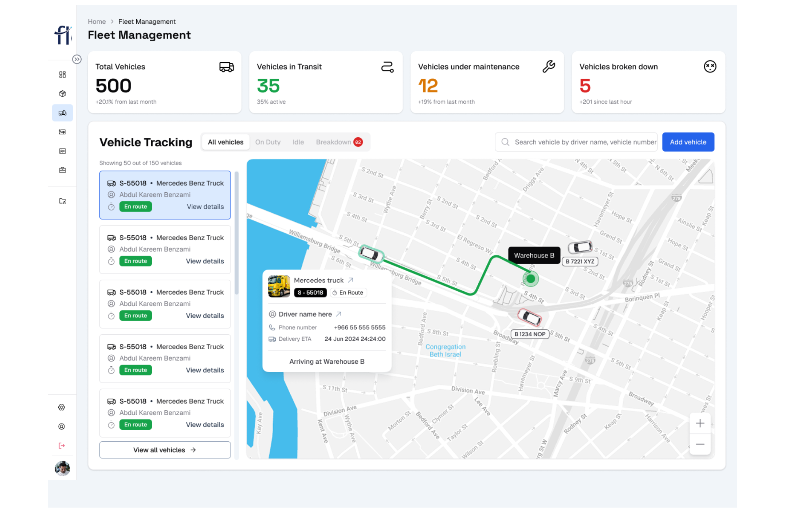Click En route badge on the fourth vehicle card
This screenshot has width=812, height=532.
[136, 370]
